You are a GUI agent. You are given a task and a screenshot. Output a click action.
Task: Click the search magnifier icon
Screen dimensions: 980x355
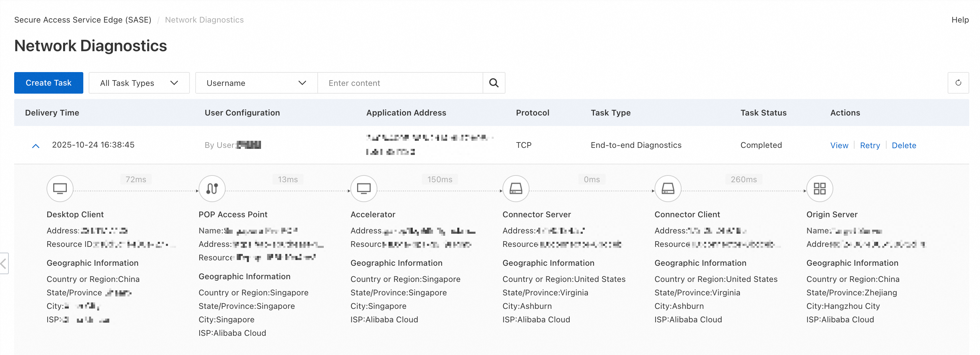point(493,83)
